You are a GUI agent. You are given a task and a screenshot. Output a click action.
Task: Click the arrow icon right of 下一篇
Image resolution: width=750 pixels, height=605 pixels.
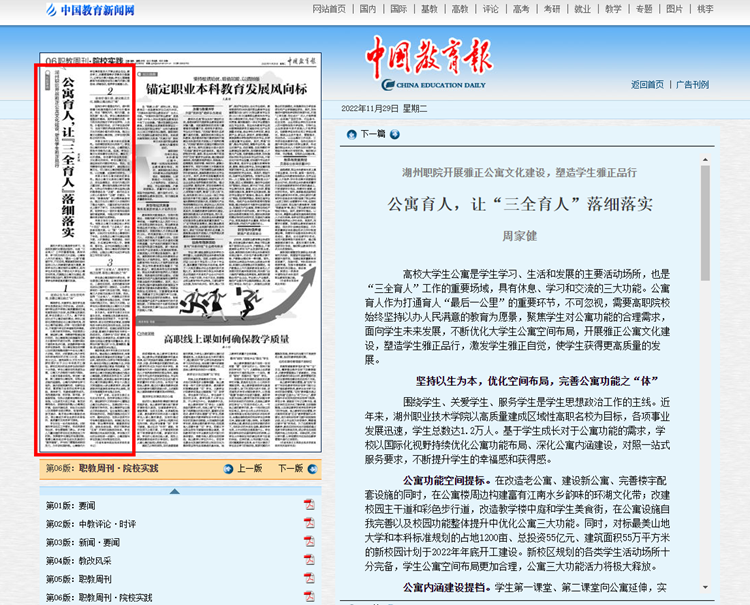[395, 134]
